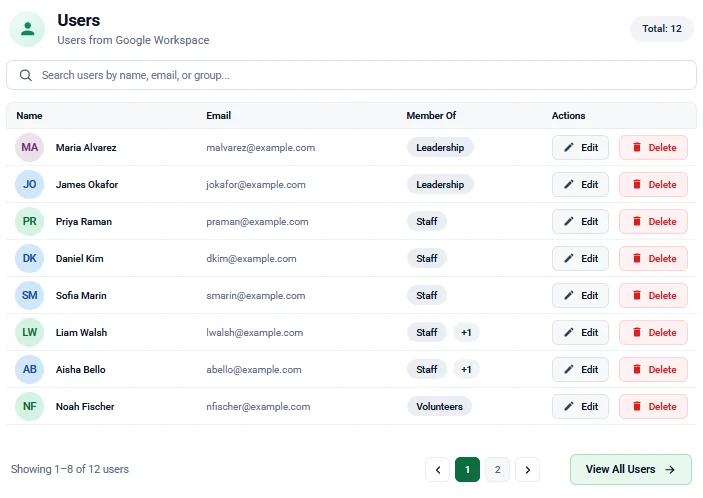
Task: Click the NF avatar for Noah Fischer
Action: pos(30,407)
